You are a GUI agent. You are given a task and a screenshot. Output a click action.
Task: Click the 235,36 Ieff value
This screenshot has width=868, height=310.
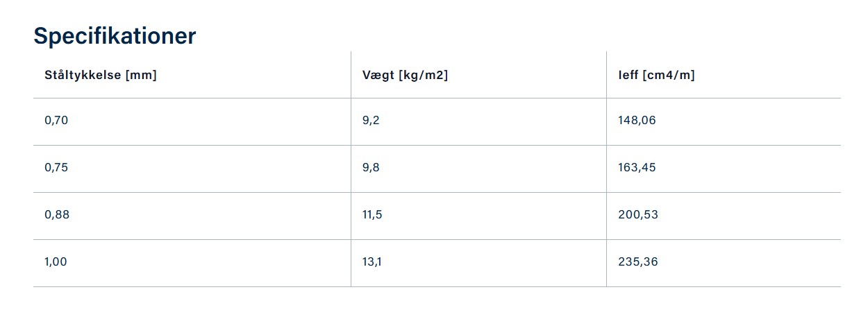click(x=638, y=262)
